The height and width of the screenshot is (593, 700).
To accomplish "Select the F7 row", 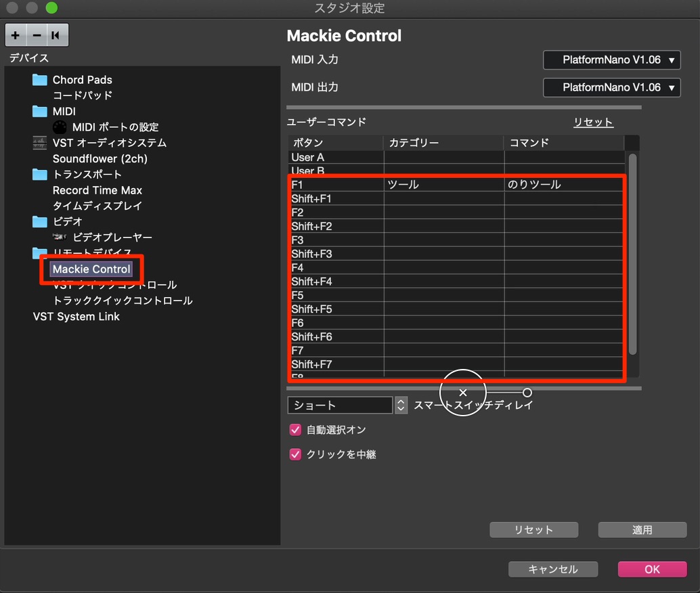I will tap(456, 351).
